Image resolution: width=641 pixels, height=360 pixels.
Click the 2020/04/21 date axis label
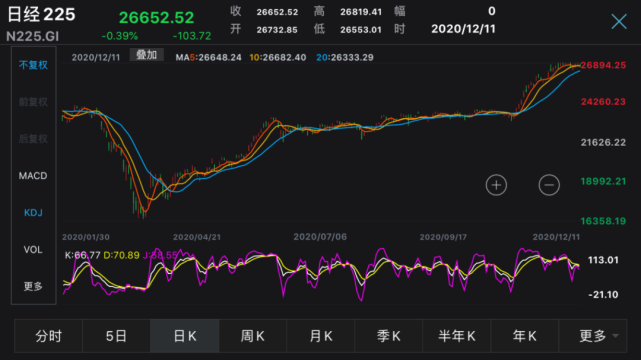(197, 237)
